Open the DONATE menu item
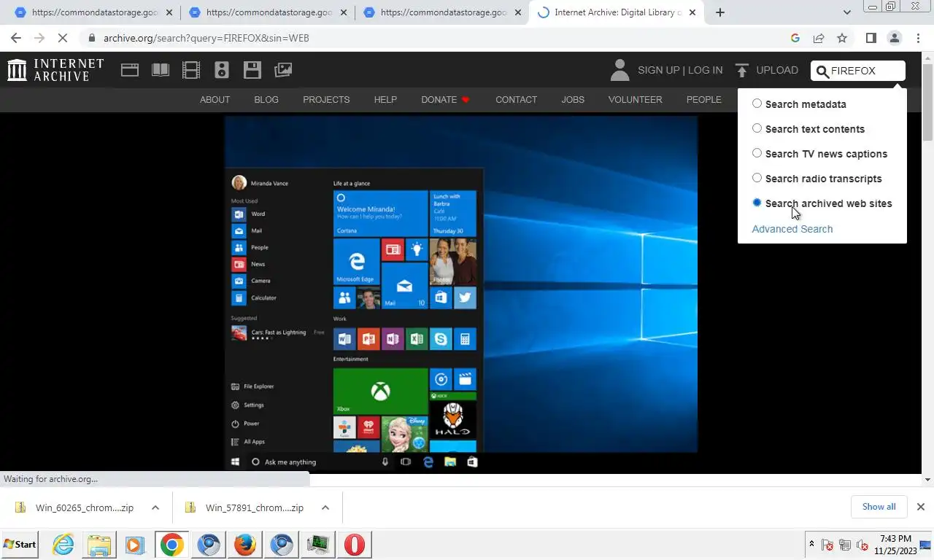Image resolution: width=934 pixels, height=560 pixels. click(x=445, y=100)
